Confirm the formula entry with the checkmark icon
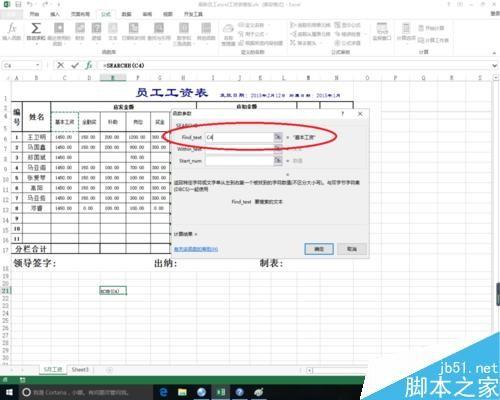Image resolution: width=500 pixels, height=400 pixels. pos(75,65)
